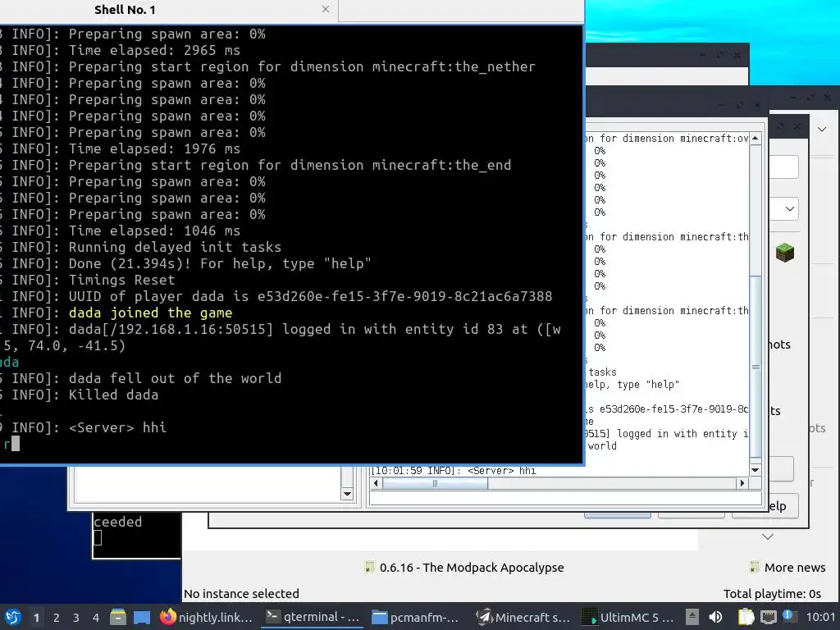
Task: Click the yellow dada joined the game line
Action: (x=151, y=313)
